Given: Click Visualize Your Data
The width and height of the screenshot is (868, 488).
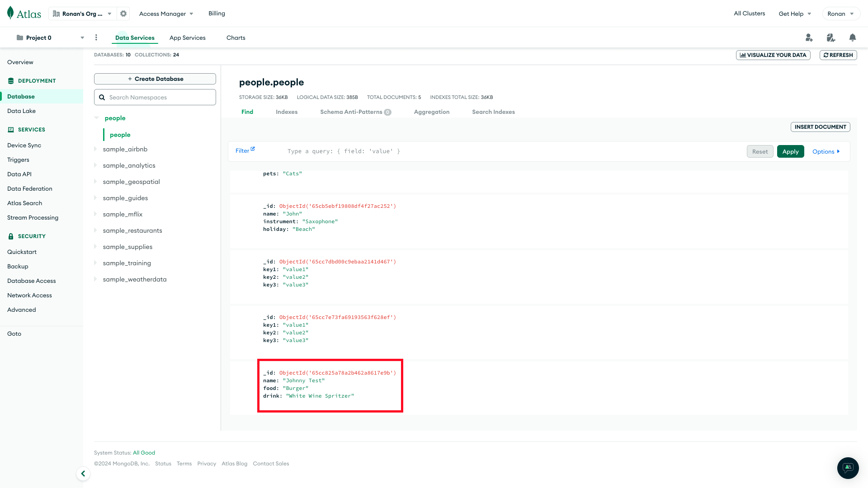Looking at the screenshot, I should 773,55.
